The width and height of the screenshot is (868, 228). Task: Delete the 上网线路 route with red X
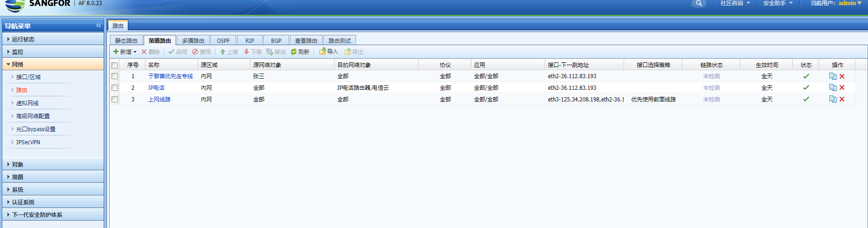(842, 99)
